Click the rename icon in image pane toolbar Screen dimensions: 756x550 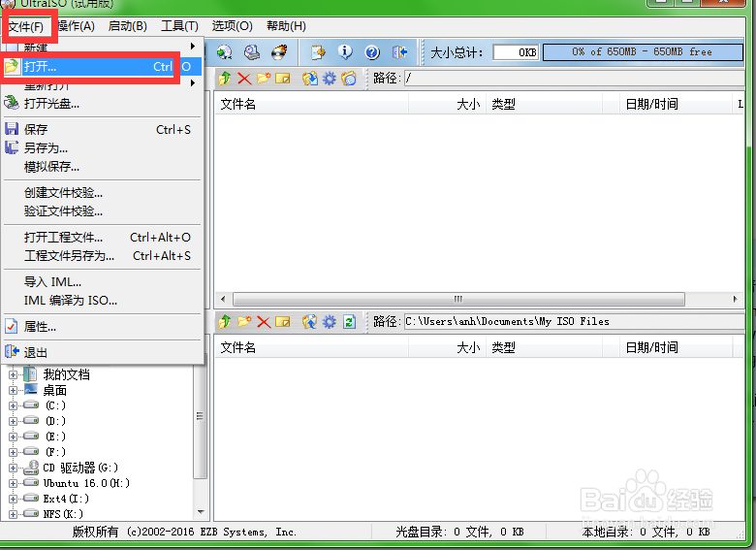tap(283, 79)
